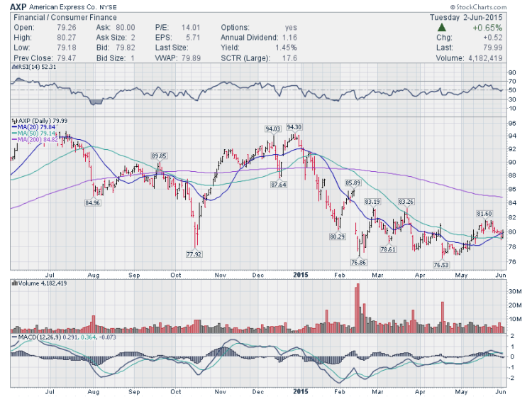Image resolution: width=532 pixels, height=397 pixels.
Task: Click the 89.85 high price label
Action: pos(159,156)
